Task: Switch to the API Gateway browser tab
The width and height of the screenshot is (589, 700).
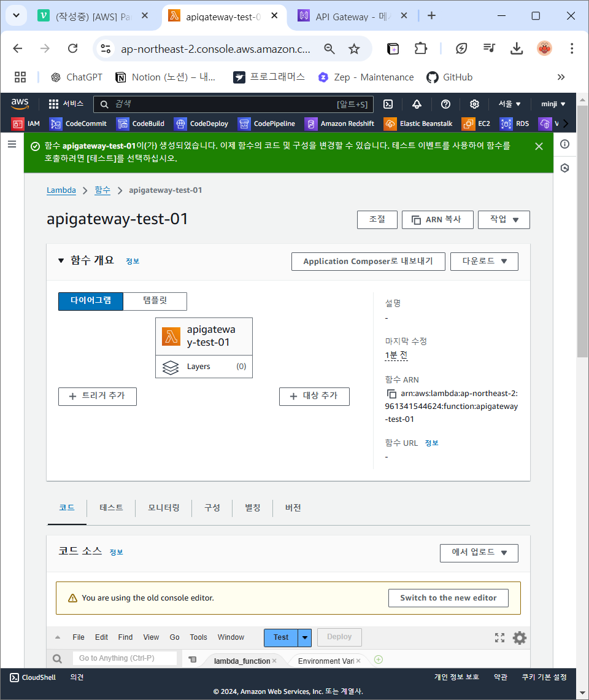Action: (x=353, y=17)
